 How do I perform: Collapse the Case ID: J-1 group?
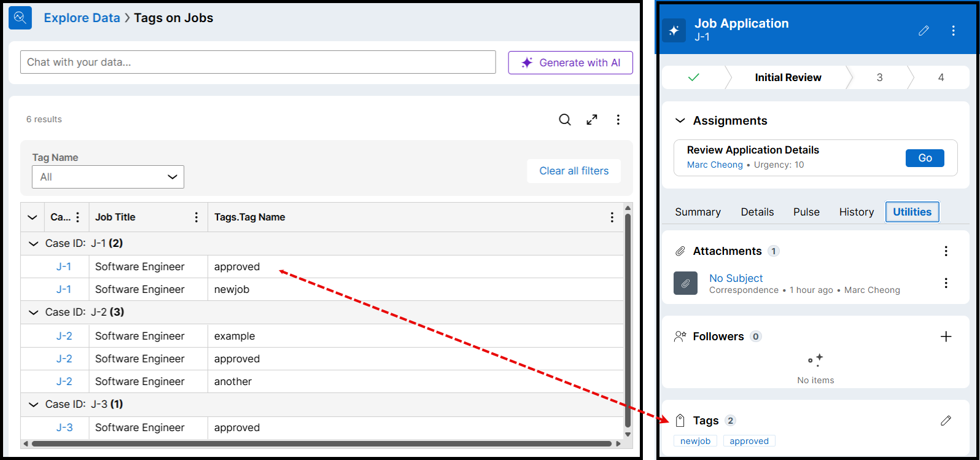click(33, 244)
